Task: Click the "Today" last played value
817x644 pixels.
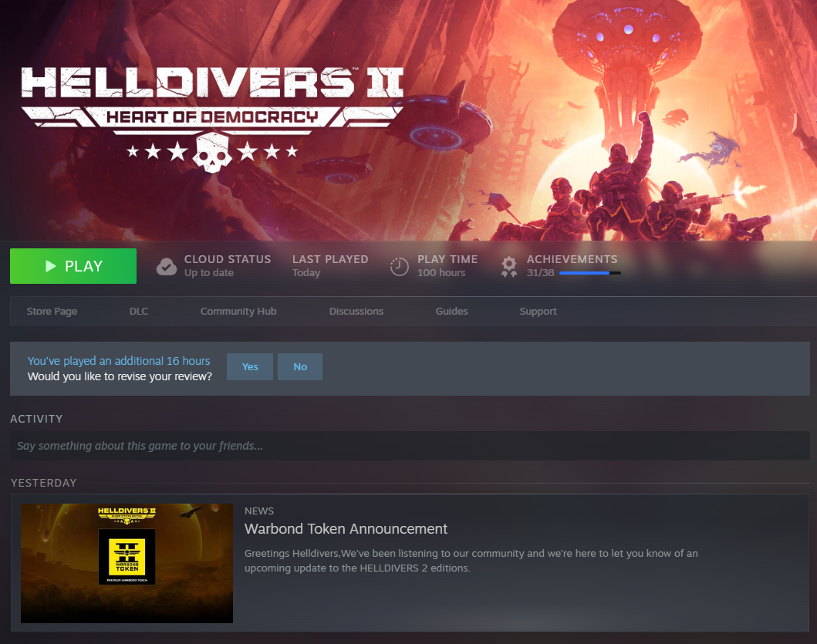Action: point(306,272)
